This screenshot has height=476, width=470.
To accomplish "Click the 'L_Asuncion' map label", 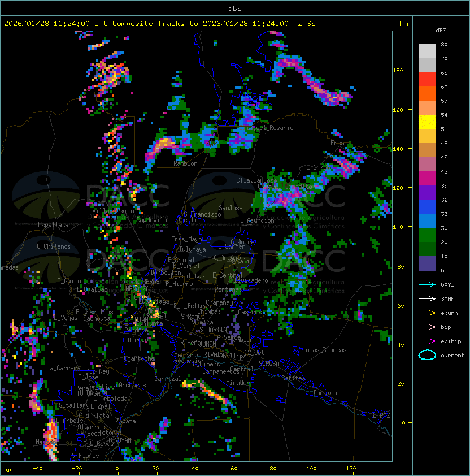I will [257, 220].
